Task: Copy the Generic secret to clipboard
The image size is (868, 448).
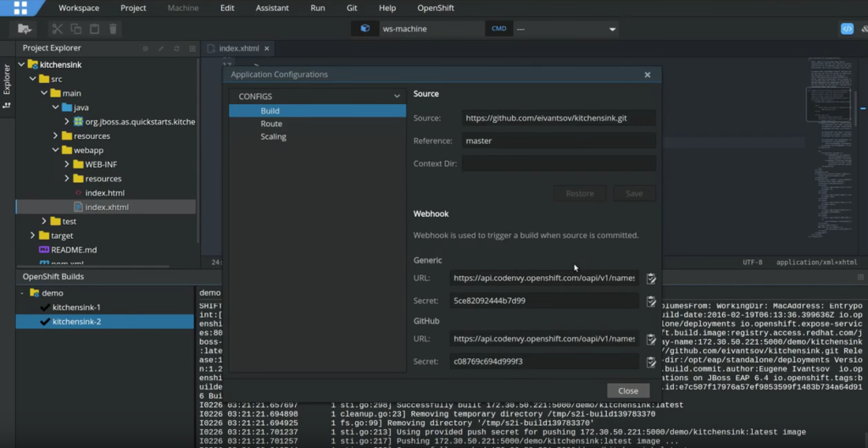Action: (651, 301)
